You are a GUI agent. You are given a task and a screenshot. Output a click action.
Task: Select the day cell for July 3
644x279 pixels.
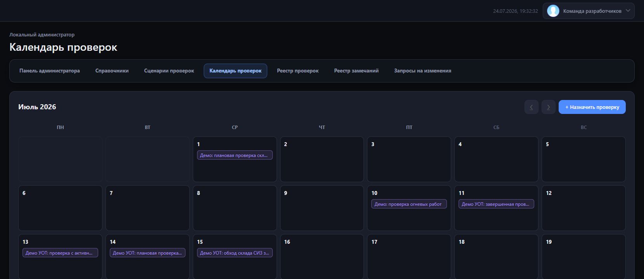(409, 159)
